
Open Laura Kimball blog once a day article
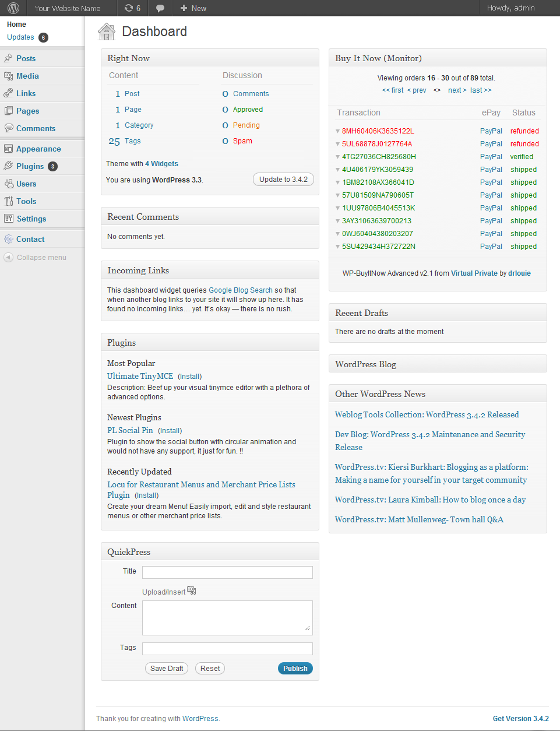(431, 500)
